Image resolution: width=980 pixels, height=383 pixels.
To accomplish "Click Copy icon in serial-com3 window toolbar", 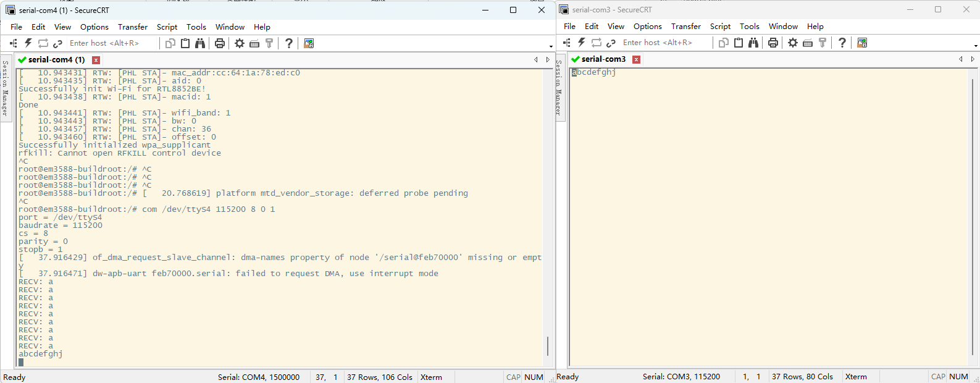I will pyautogui.click(x=724, y=43).
